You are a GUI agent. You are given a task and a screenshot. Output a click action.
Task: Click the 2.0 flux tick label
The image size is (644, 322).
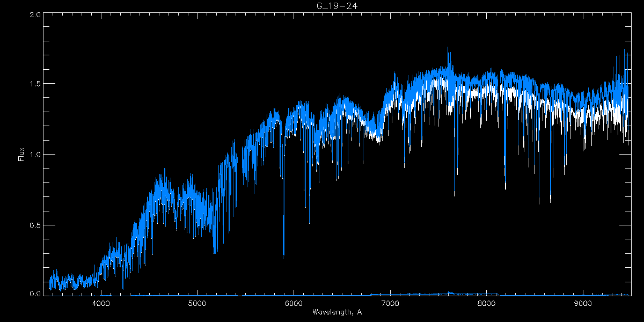pyautogui.click(x=35, y=14)
